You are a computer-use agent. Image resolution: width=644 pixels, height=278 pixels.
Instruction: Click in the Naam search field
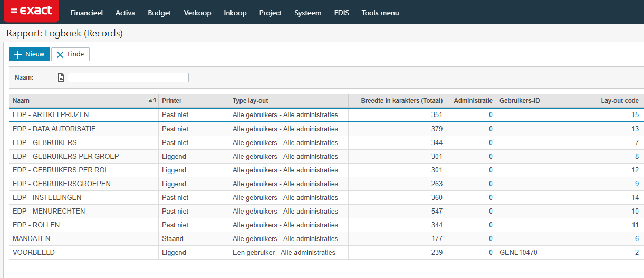(128, 78)
